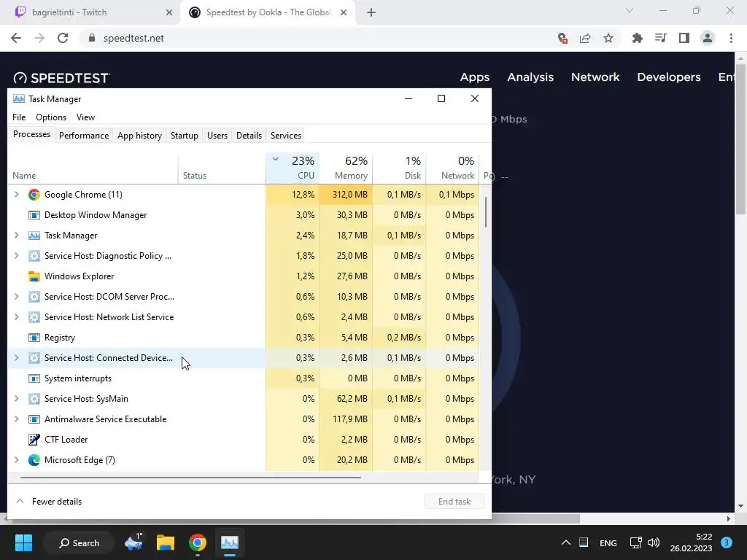
Task: Click the Antimalware Service Executable icon
Action: point(34,419)
